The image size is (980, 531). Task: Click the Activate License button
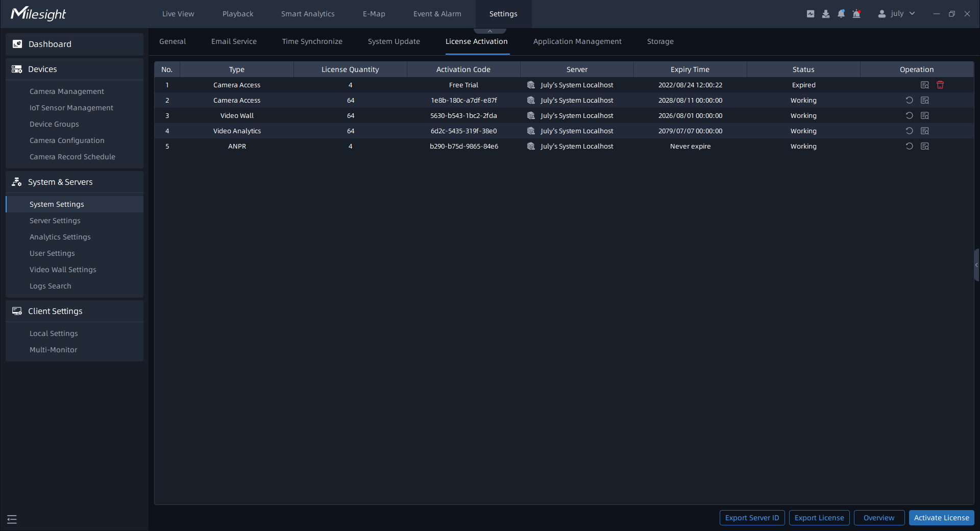click(x=941, y=518)
